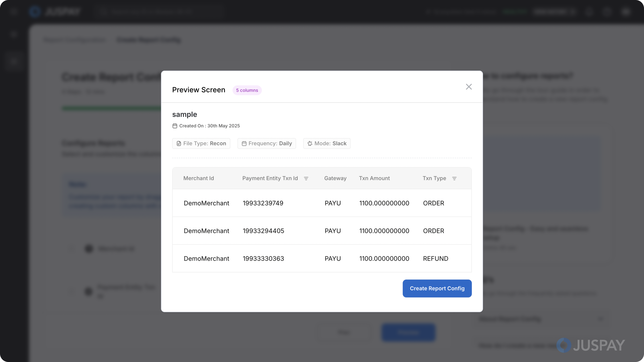Select the Gateway column header
The height and width of the screenshot is (362, 644).
pyautogui.click(x=335, y=178)
